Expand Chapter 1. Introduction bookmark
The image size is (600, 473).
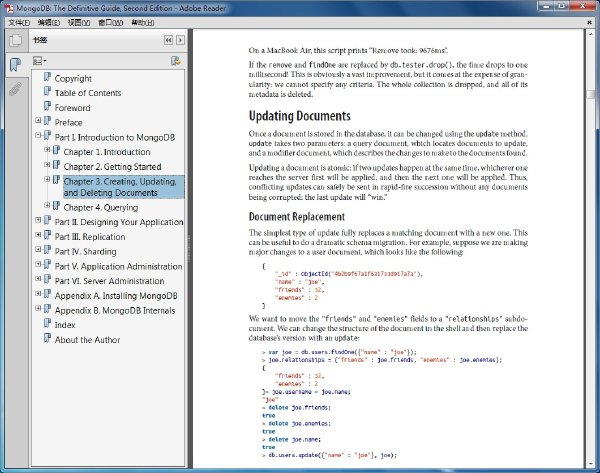[47, 150]
